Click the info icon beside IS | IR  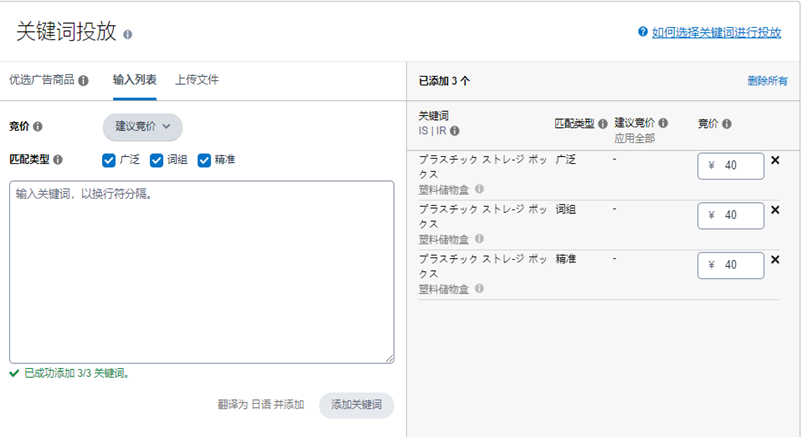(x=455, y=131)
